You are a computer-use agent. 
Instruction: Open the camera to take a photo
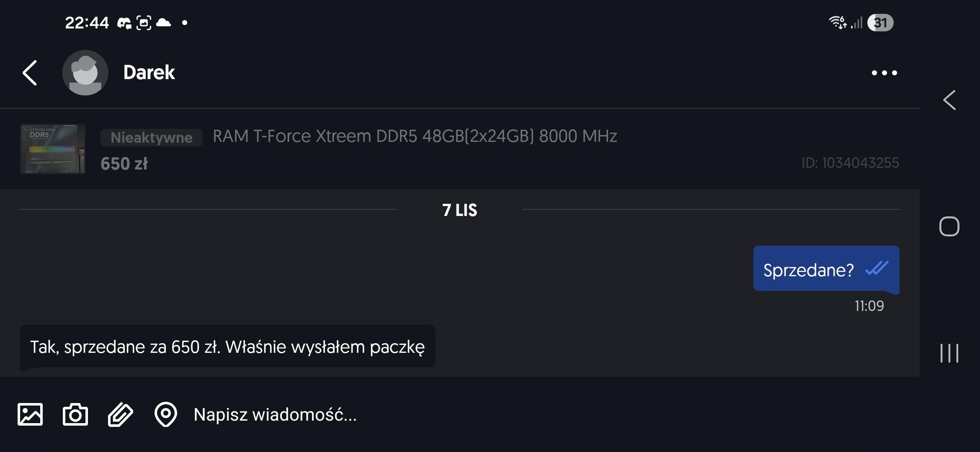75,414
